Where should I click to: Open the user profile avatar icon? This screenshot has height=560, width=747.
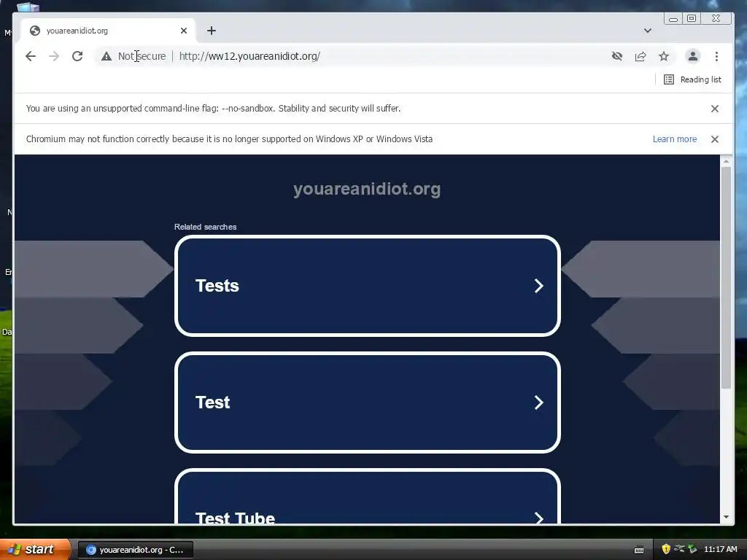point(693,56)
